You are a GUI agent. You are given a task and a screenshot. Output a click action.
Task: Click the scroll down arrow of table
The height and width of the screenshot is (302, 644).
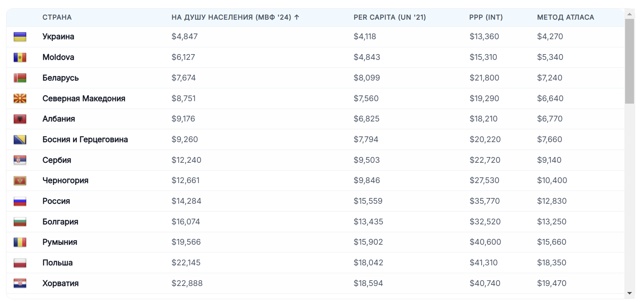pyautogui.click(x=629, y=293)
